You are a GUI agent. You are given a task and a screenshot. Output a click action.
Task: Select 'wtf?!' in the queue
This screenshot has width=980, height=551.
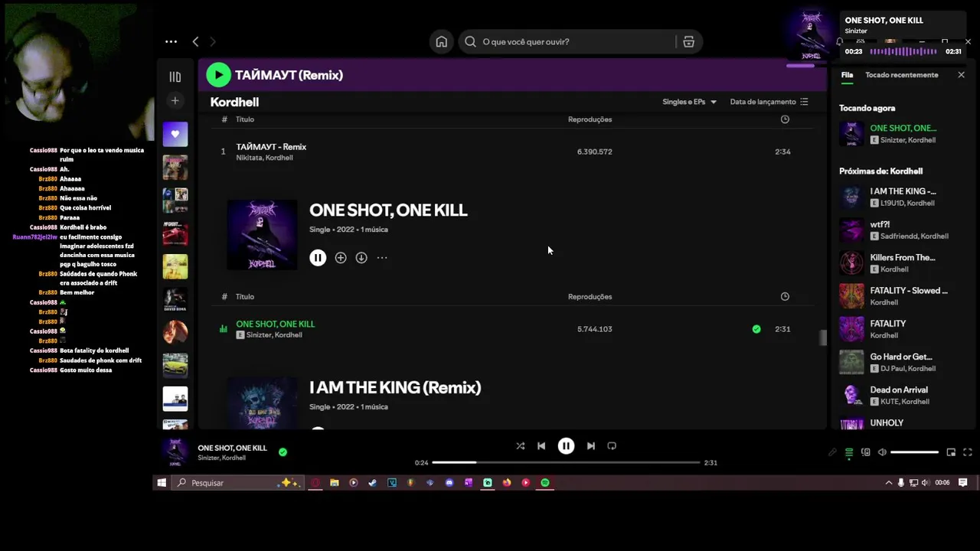click(x=880, y=225)
